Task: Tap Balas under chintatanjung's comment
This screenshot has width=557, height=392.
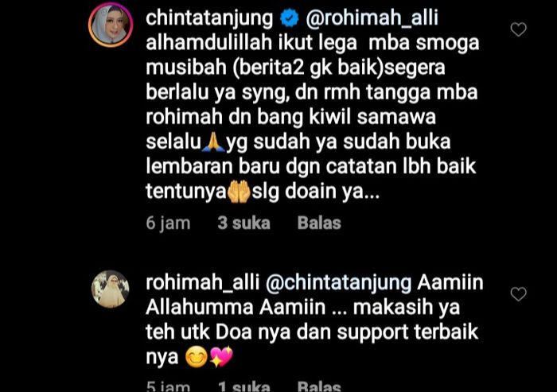Action: [319, 223]
